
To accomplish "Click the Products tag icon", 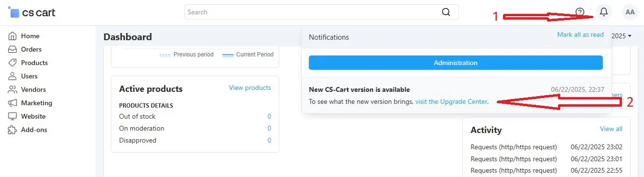I will pos(12,63).
